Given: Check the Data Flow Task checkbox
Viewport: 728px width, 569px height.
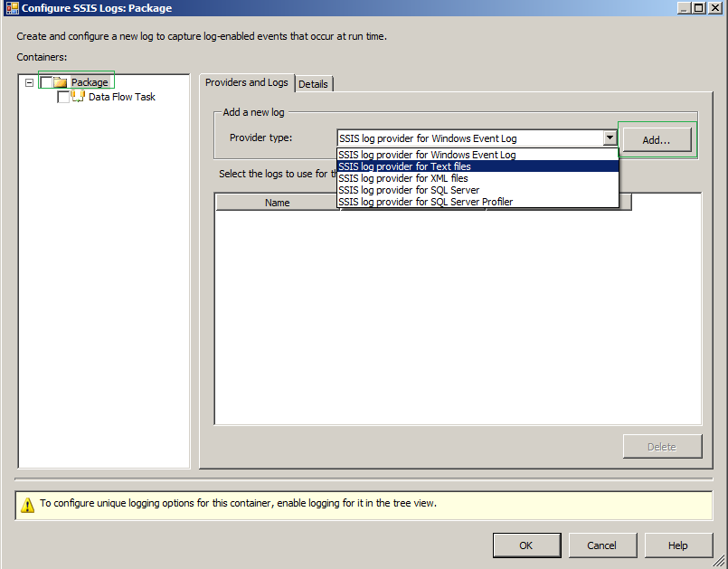Looking at the screenshot, I should click(63, 97).
